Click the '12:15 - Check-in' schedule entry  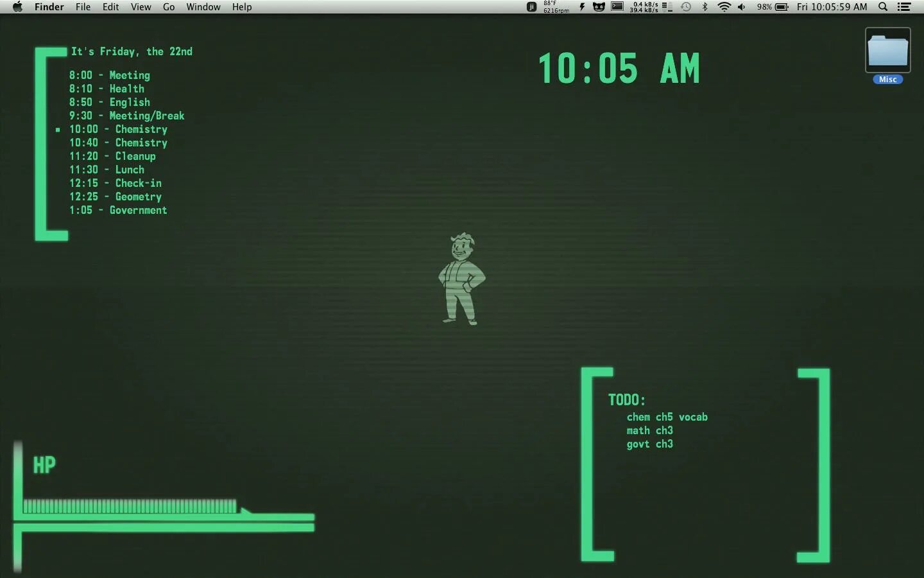click(116, 183)
